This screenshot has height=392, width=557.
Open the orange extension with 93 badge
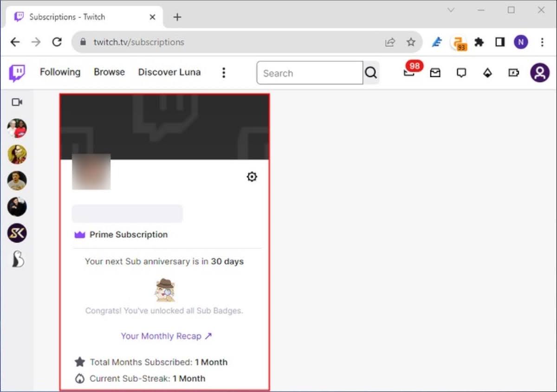pos(459,43)
